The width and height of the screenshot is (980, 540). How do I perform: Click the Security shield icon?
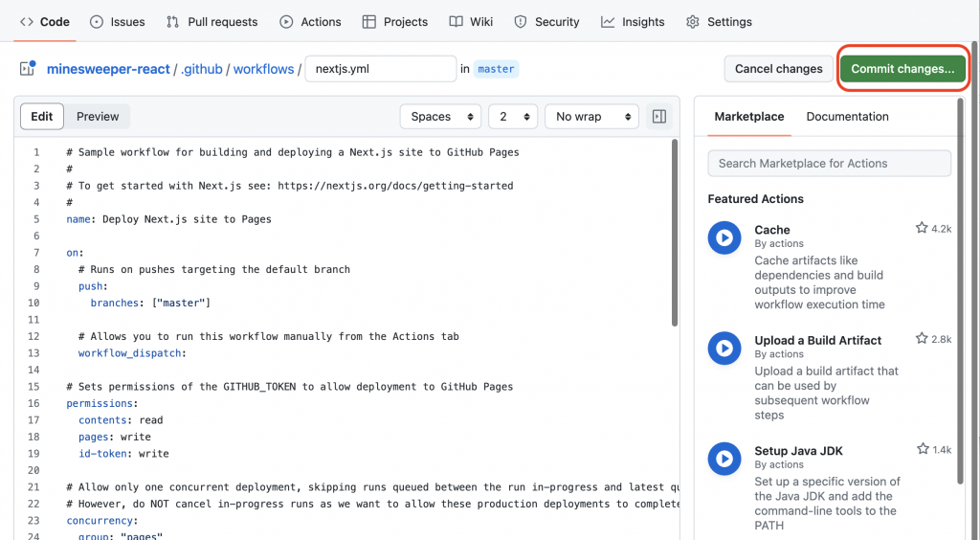pos(520,22)
